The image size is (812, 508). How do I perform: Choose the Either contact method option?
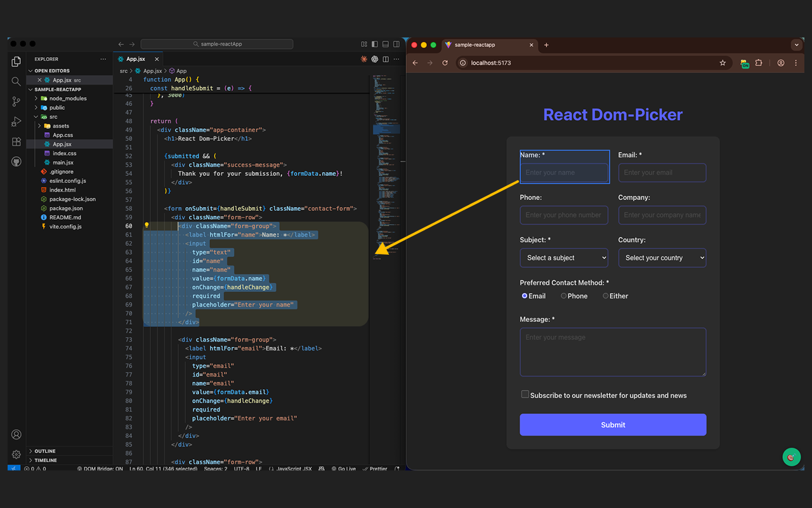click(605, 295)
